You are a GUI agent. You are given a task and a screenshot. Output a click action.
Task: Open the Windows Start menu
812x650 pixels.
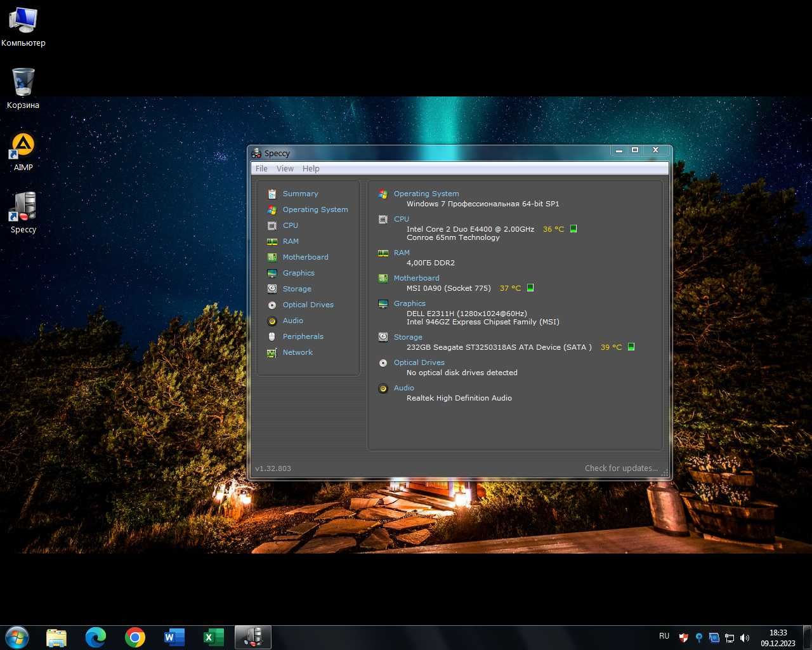coord(17,637)
